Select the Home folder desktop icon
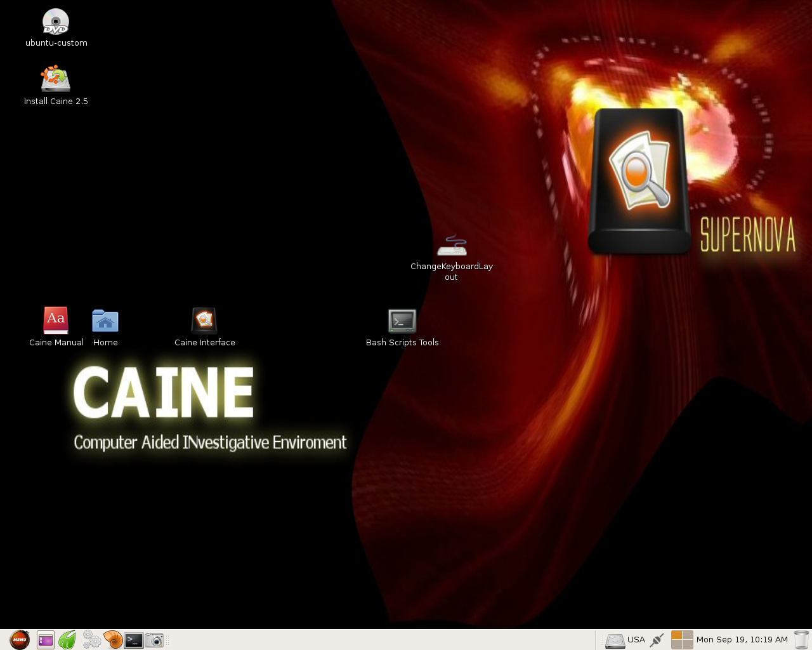The width and height of the screenshot is (812, 650). point(105,321)
